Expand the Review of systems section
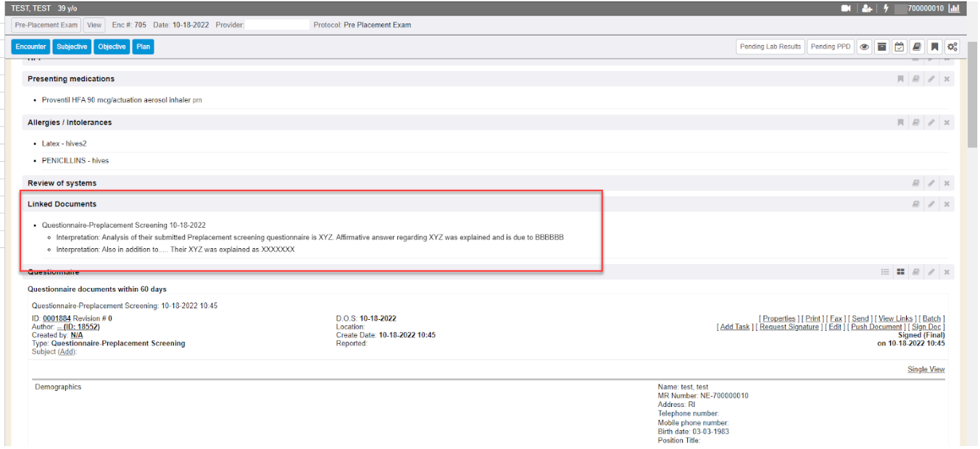This screenshot has width=980, height=449. coord(62,183)
